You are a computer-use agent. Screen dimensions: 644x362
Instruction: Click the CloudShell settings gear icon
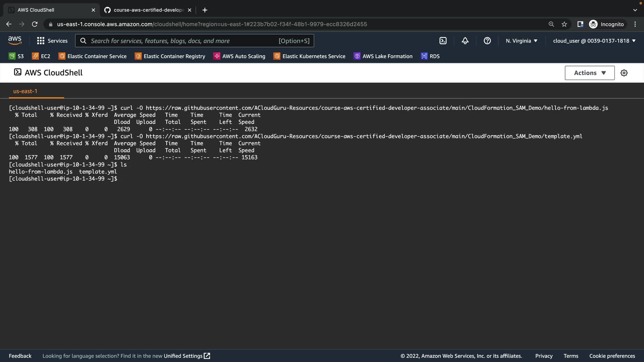click(x=624, y=73)
